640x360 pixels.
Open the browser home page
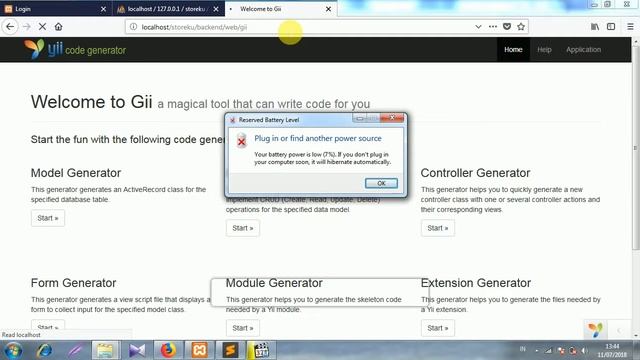click(58, 27)
